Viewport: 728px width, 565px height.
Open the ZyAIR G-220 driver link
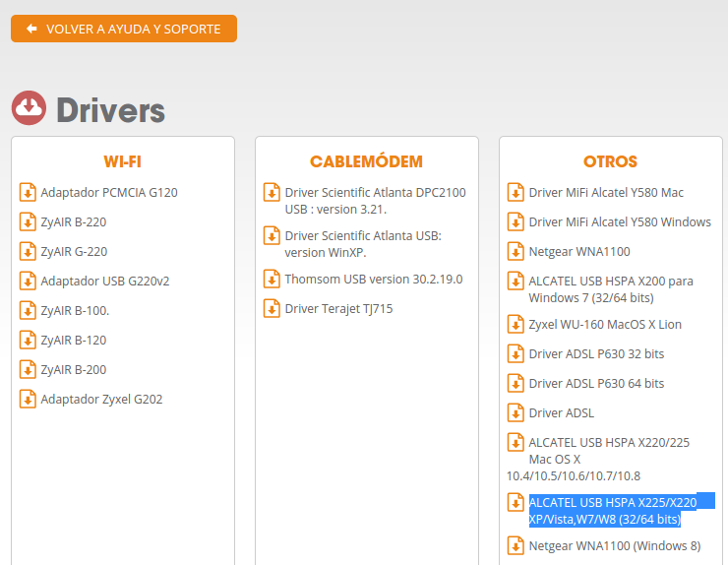point(74,251)
